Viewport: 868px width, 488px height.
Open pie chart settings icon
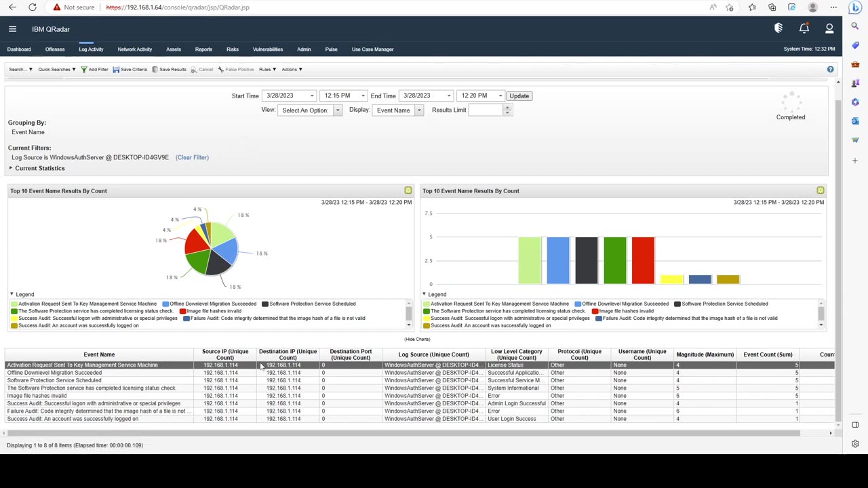click(x=408, y=190)
